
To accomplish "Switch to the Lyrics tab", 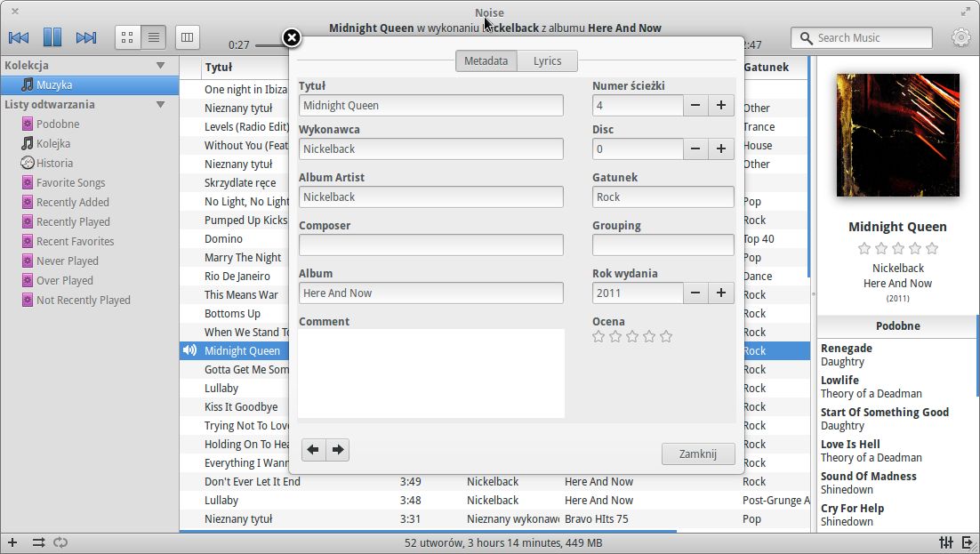I will click(x=547, y=60).
